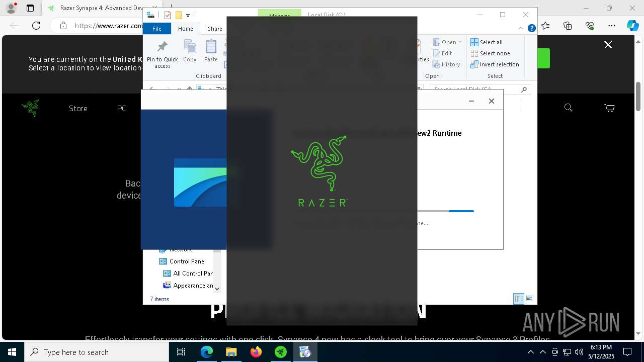Viewport: 644px width, 362px height.
Task: Switch Explorer to Large icons view
Action: point(529,299)
